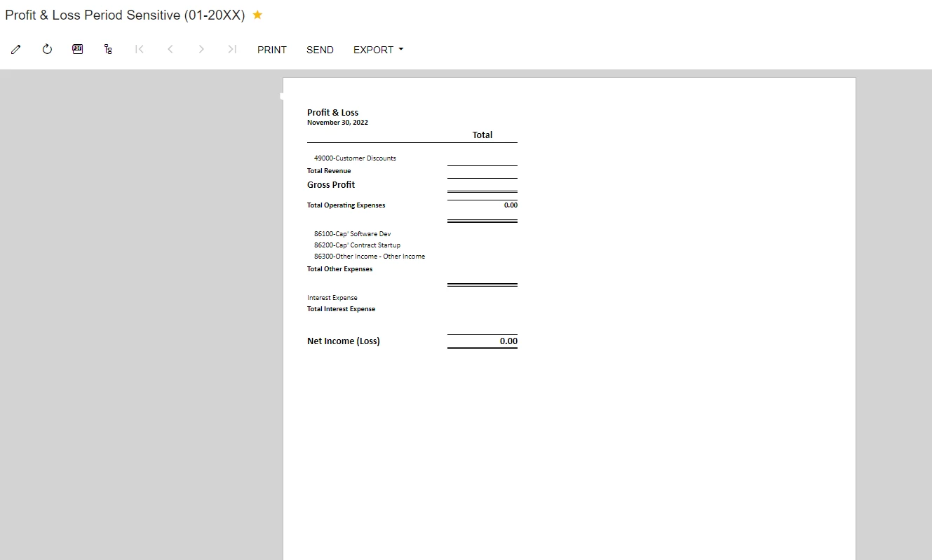Click '86300-Other Income - Other Income' line
The image size is (932, 560).
[370, 257]
